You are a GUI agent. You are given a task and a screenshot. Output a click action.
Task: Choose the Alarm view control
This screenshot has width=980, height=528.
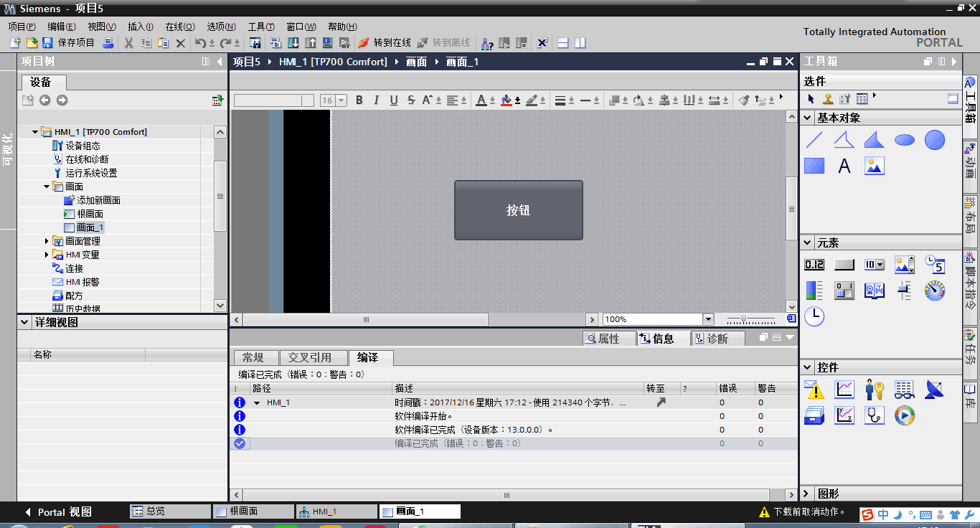pos(814,390)
